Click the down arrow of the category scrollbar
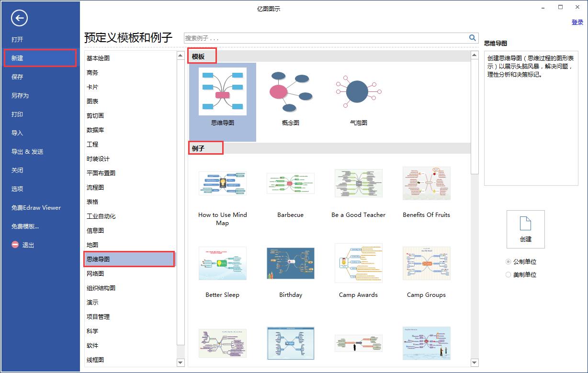Screen dimensions: 588x373 tap(181, 362)
